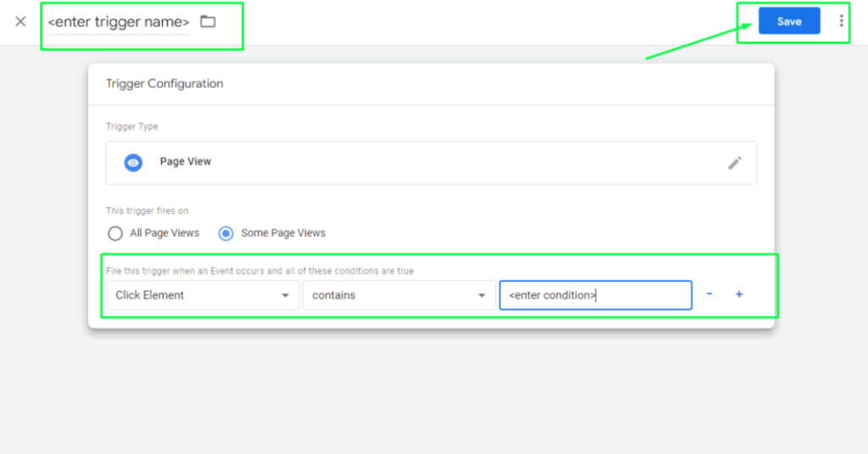The height and width of the screenshot is (454, 868).
Task: Click the blue Page View eye icon
Action: click(x=133, y=163)
